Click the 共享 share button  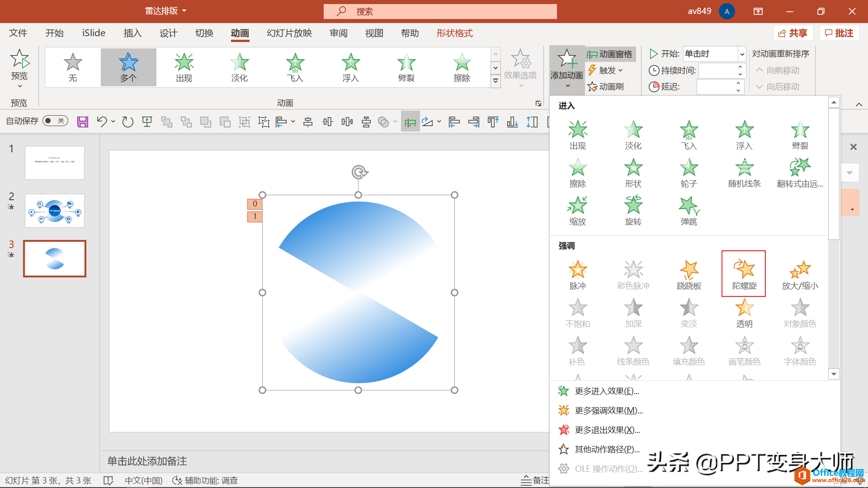coord(793,33)
